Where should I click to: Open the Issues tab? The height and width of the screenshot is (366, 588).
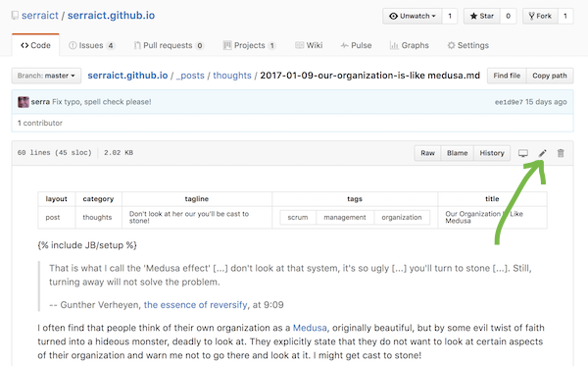[91, 45]
